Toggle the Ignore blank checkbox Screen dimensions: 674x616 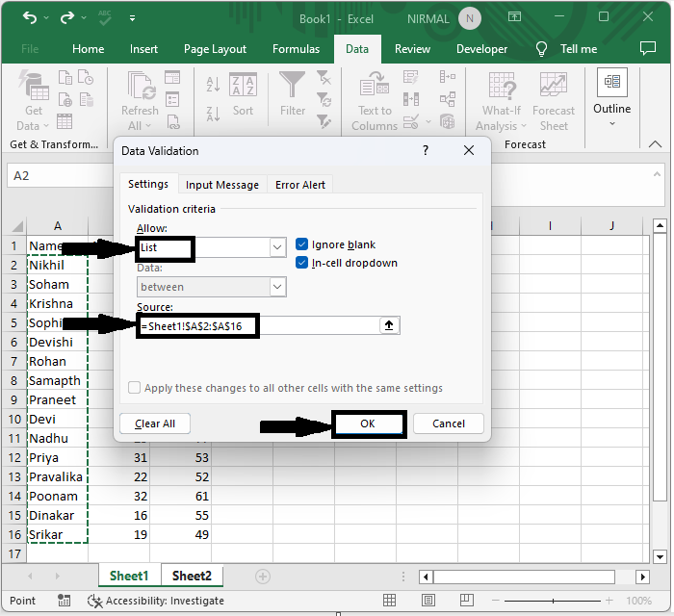(301, 244)
